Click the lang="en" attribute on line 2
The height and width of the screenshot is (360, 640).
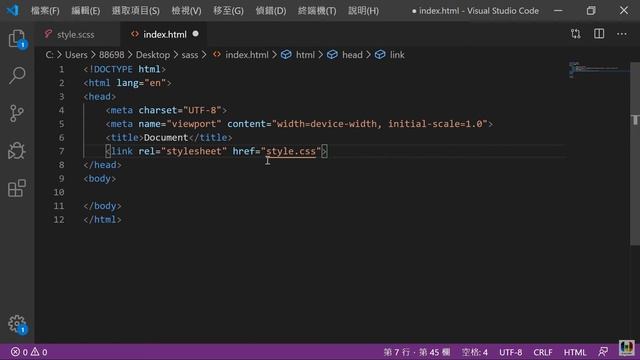[x=141, y=83]
